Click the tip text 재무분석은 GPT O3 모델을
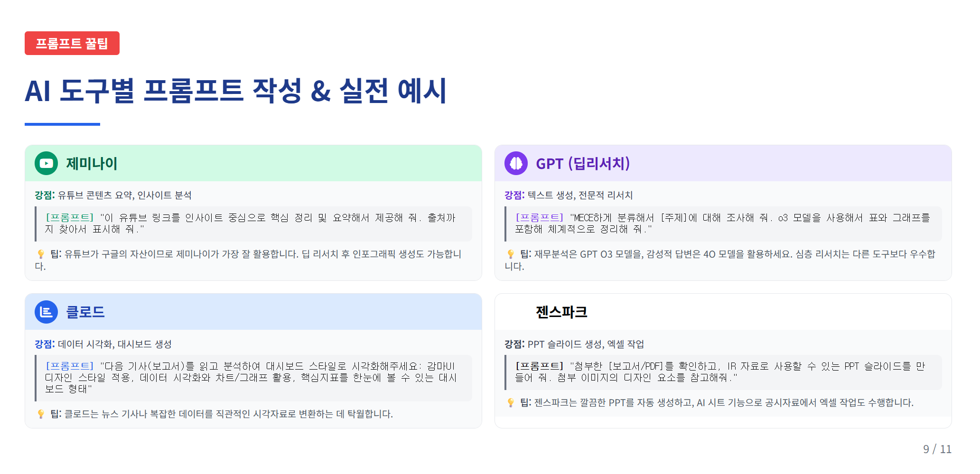Screen dimensions: 980x474 pos(720,260)
